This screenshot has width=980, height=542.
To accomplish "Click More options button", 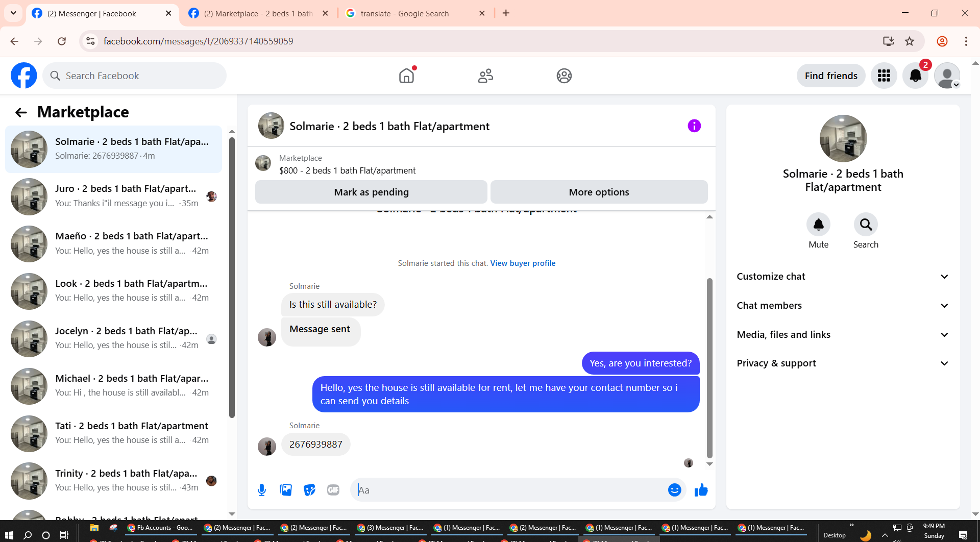I will click(599, 192).
